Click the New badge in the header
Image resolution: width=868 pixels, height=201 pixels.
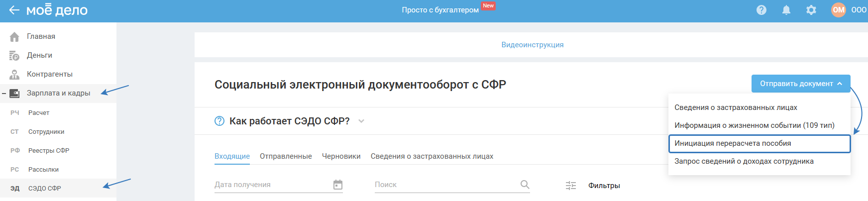[488, 6]
